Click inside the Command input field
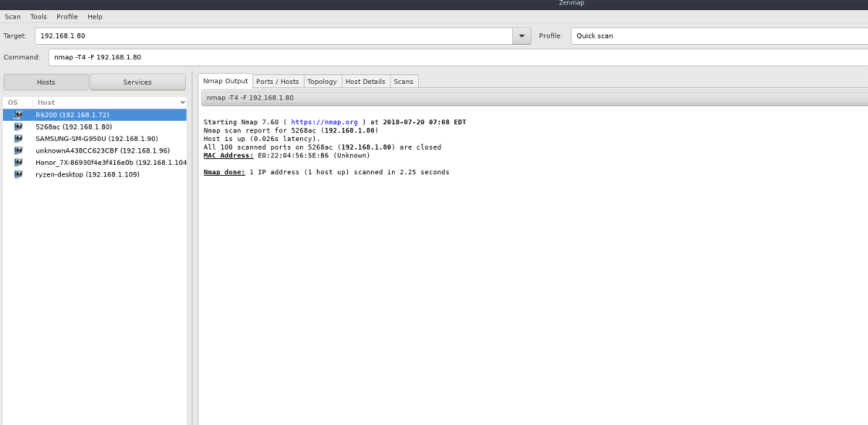 [x=217, y=57]
